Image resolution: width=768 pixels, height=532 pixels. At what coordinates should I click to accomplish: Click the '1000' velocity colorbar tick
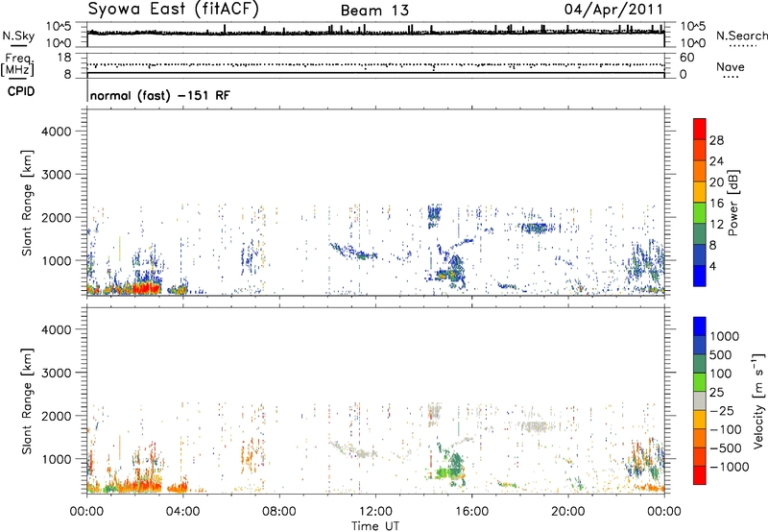724,336
